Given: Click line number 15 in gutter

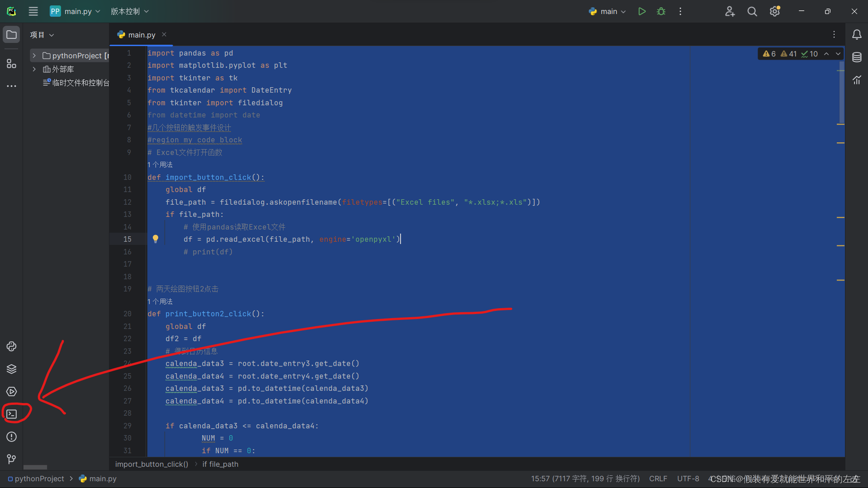Looking at the screenshot, I should coord(127,239).
